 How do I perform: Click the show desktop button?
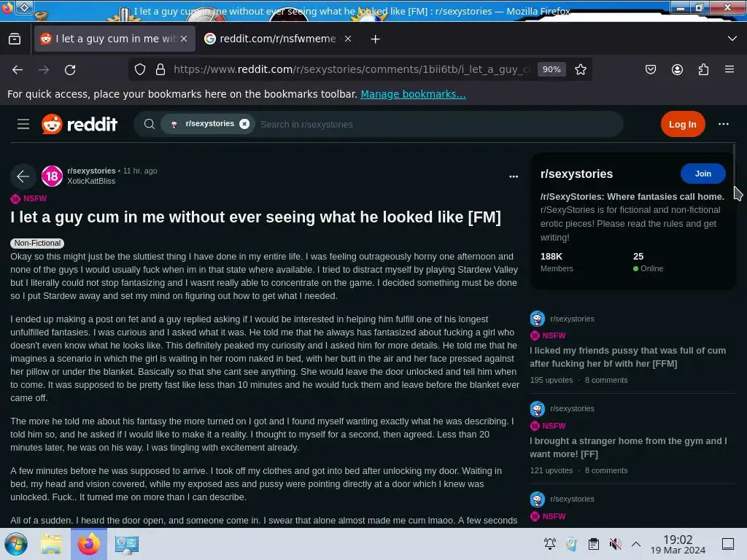pos(728,544)
